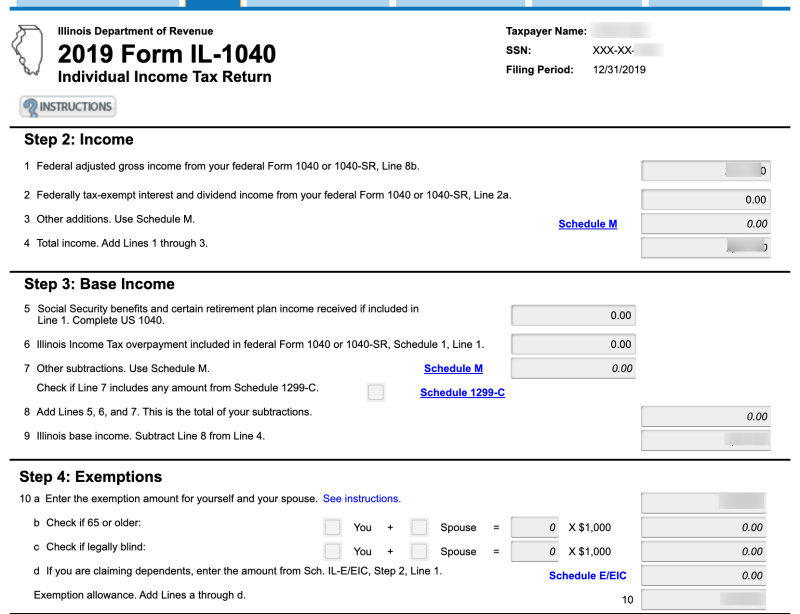Select the Line 5 Social Security benefits field
Screen dimensions: 800x614
coord(573,315)
